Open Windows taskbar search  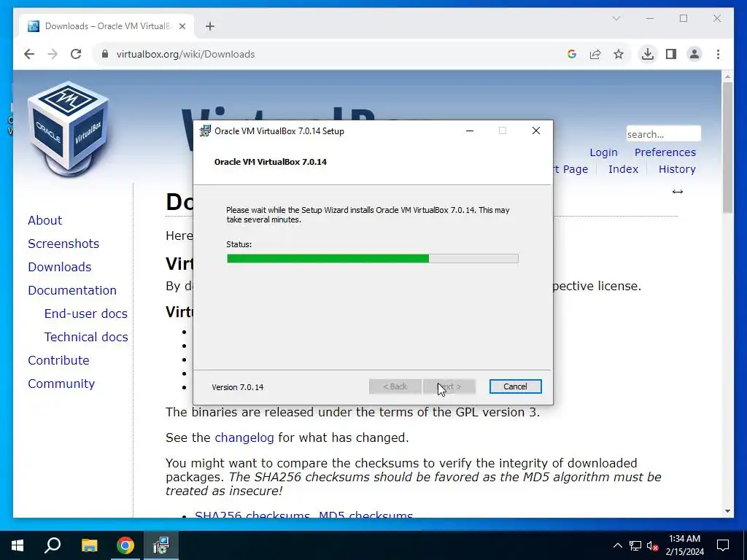(53, 545)
